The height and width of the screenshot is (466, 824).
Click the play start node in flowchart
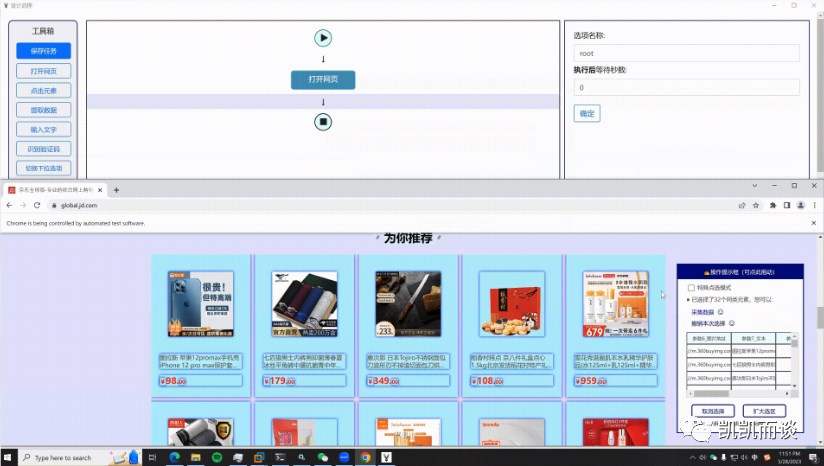[x=323, y=38]
